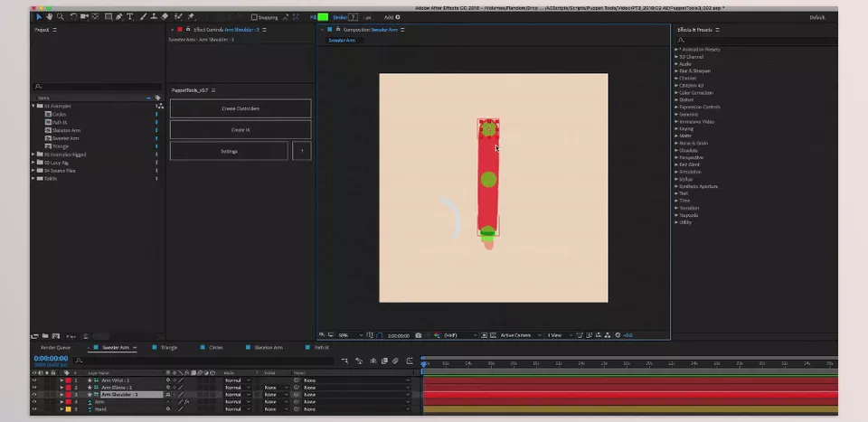This screenshot has width=868, height=422.
Task: Toggle visibility of the Hand layer
Action: (34, 408)
